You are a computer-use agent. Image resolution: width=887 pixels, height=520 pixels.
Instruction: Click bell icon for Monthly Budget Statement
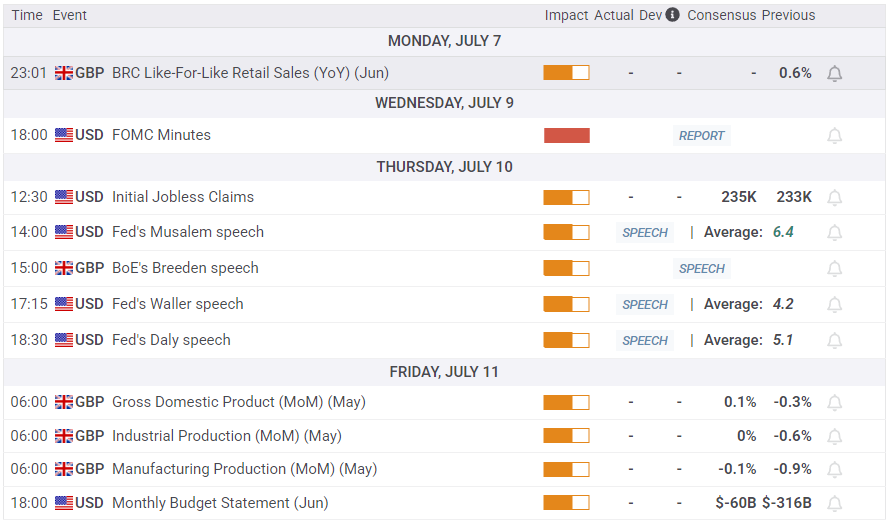coord(834,504)
